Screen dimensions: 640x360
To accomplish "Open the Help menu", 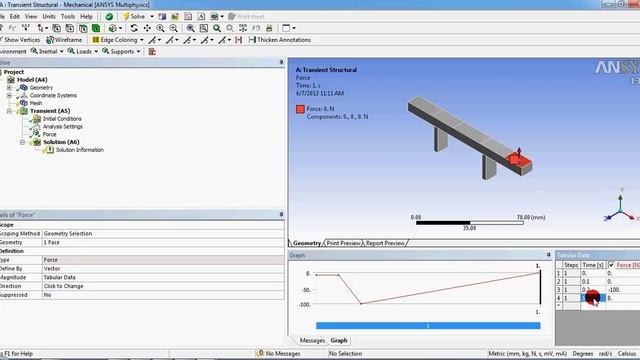I will [x=86, y=17].
